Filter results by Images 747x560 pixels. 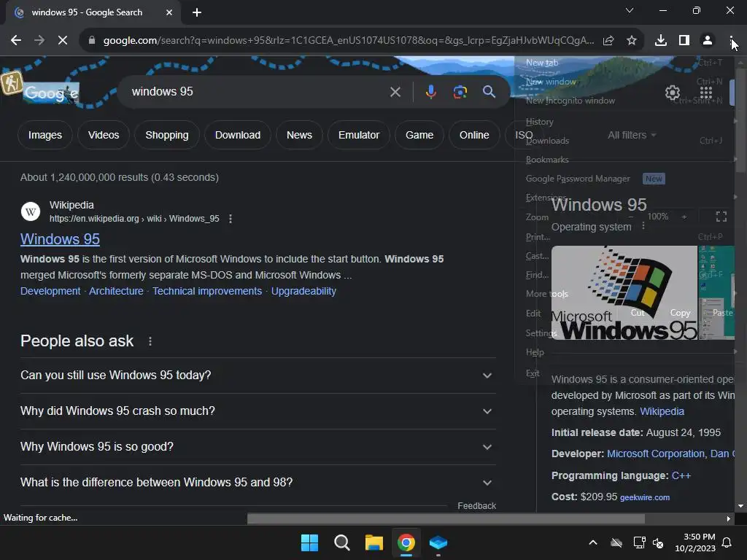pyautogui.click(x=45, y=135)
